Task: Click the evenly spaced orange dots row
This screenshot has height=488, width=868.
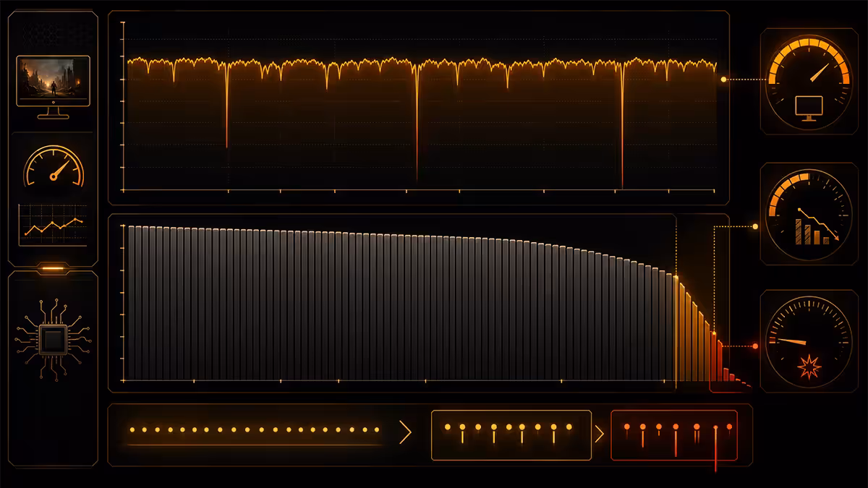Action: (255, 429)
